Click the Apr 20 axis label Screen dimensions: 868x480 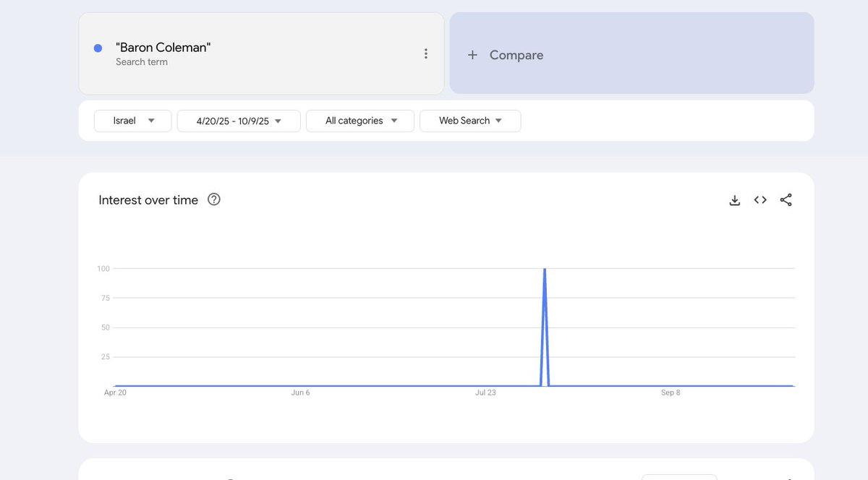(116, 393)
